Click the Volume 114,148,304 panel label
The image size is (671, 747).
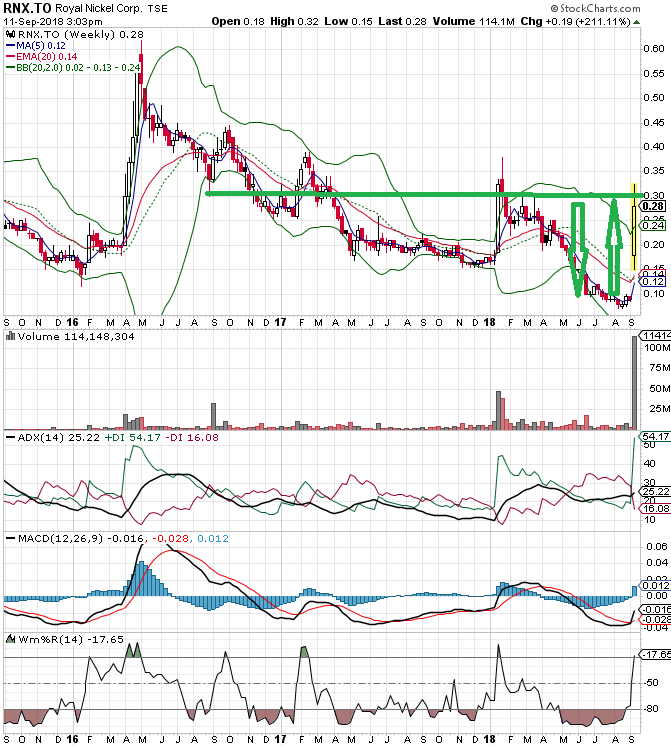[x=76, y=336]
